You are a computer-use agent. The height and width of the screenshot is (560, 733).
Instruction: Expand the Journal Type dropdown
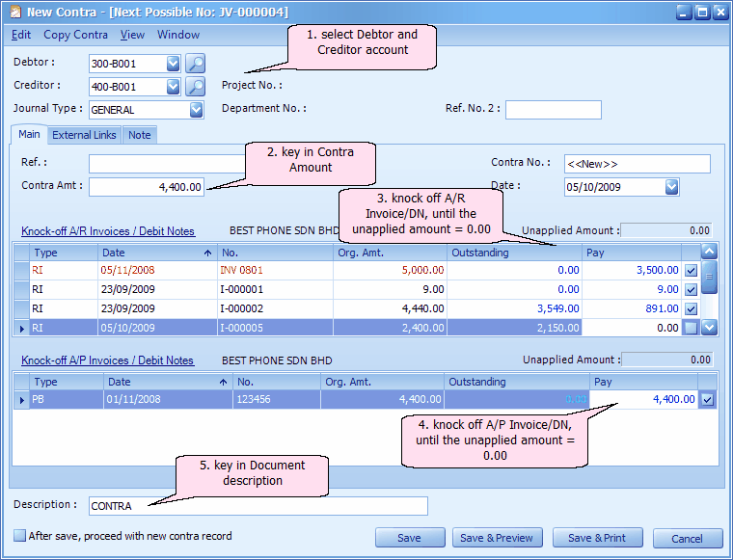197,110
